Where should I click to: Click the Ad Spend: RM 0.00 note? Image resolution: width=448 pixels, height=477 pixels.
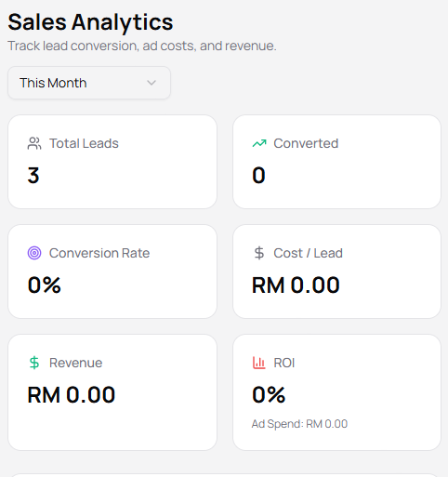click(x=299, y=424)
